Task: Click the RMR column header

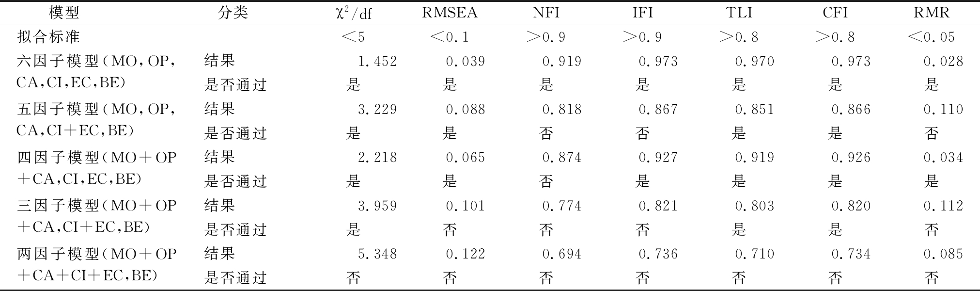Action: point(932,13)
